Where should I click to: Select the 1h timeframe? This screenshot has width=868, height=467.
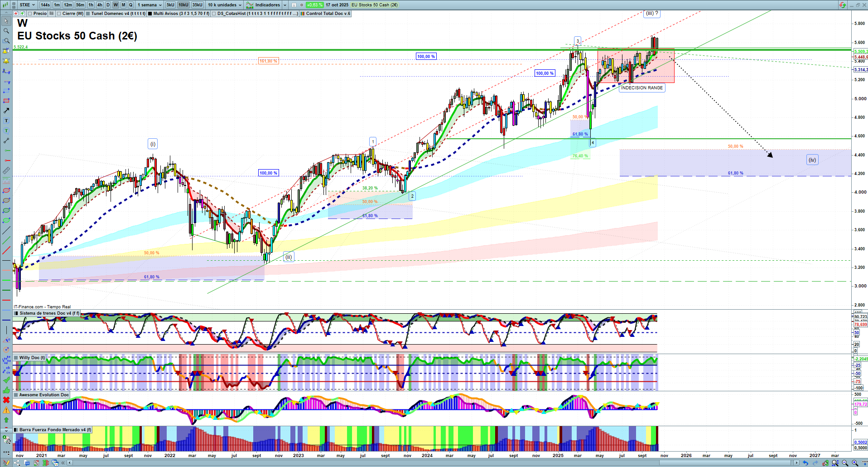[91, 5]
